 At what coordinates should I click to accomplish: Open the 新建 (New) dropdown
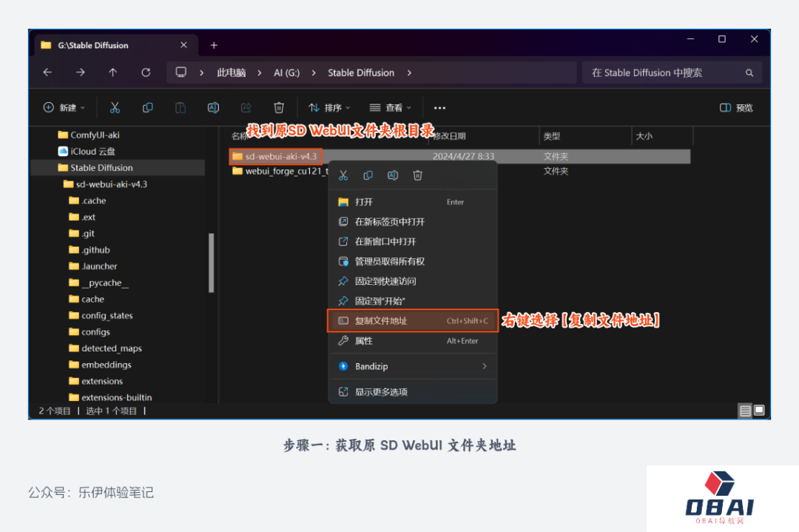64,107
